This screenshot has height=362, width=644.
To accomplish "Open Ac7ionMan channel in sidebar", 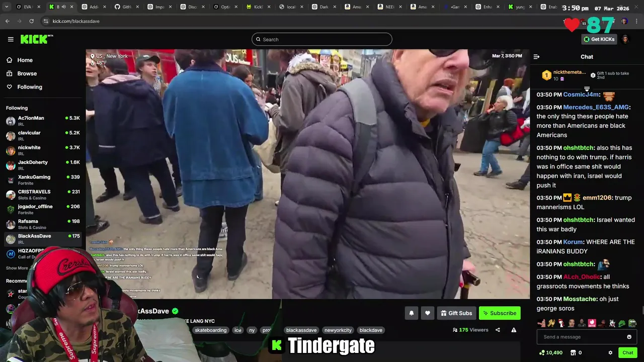I will tap(43, 121).
